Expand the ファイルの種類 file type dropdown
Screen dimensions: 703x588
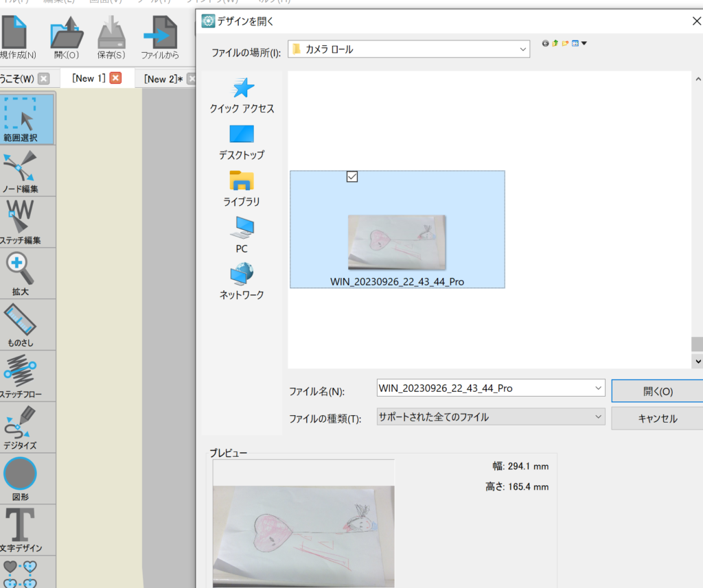[x=598, y=416]
